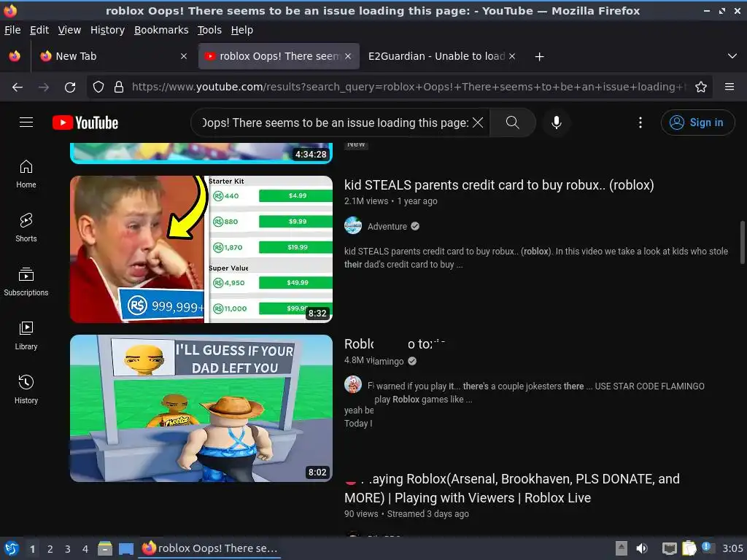Bookmark this page with the star

pyautogui.click(x=701, y=87)
